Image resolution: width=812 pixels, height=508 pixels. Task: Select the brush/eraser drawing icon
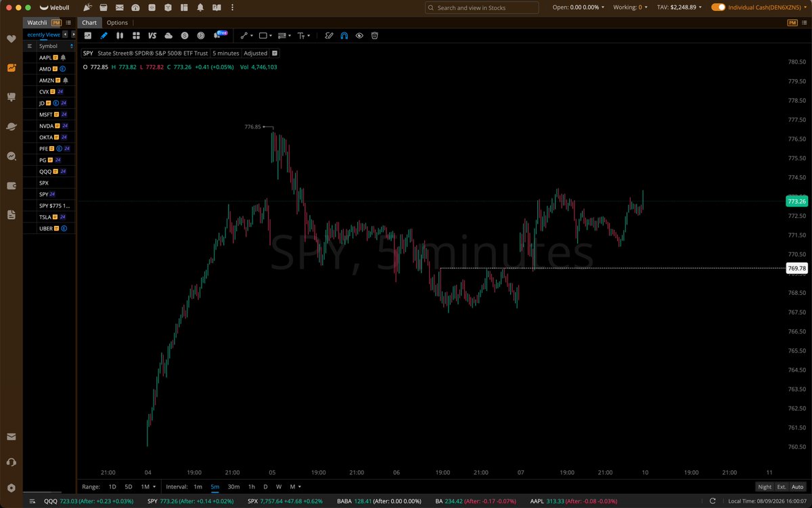click(x=329, y=35)
